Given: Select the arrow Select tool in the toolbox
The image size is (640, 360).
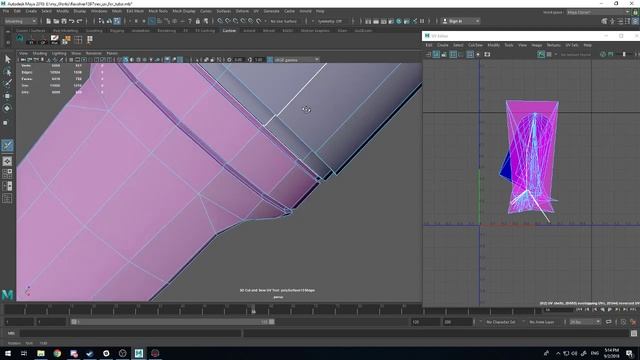Looking at the screenshot, I should (7, 59).
